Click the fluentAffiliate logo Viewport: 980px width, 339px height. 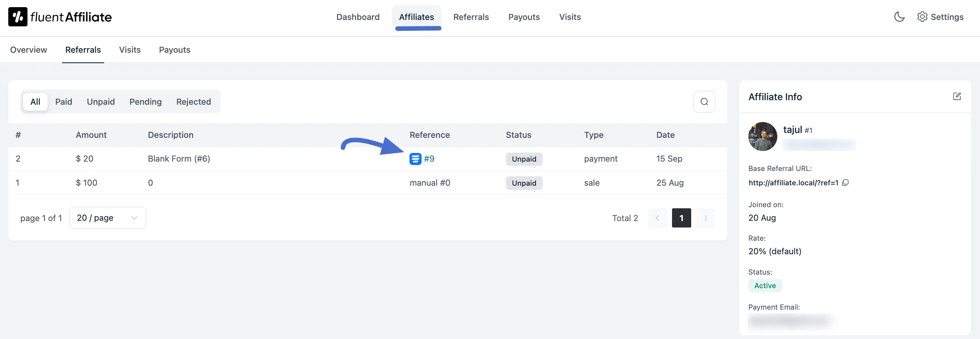click(59, 17)
